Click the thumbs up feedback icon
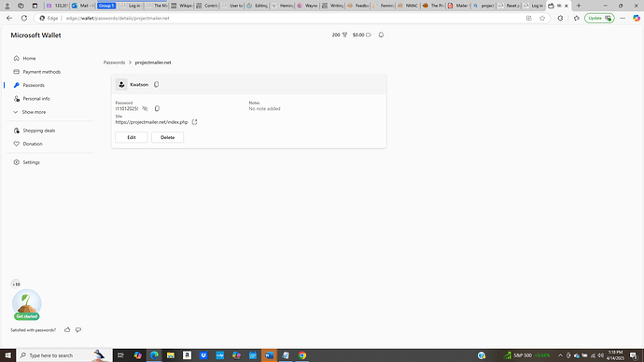The image size is (644, 362). [67, 329]
